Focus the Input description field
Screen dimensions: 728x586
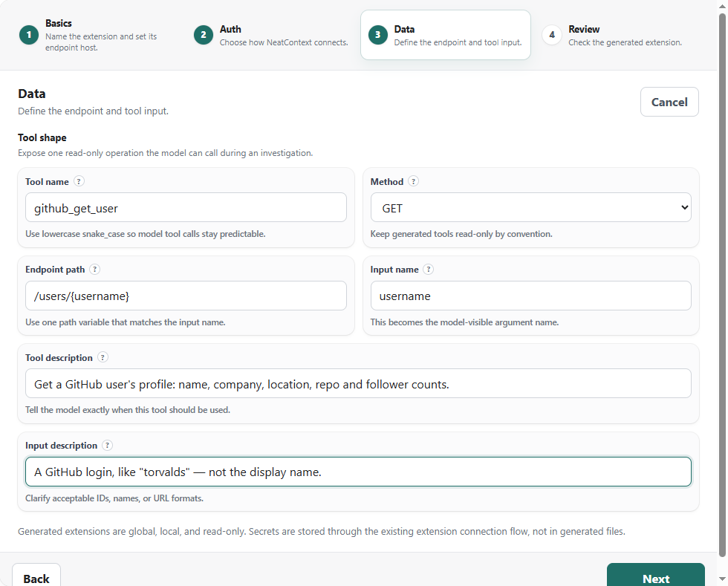pos(358,472)
